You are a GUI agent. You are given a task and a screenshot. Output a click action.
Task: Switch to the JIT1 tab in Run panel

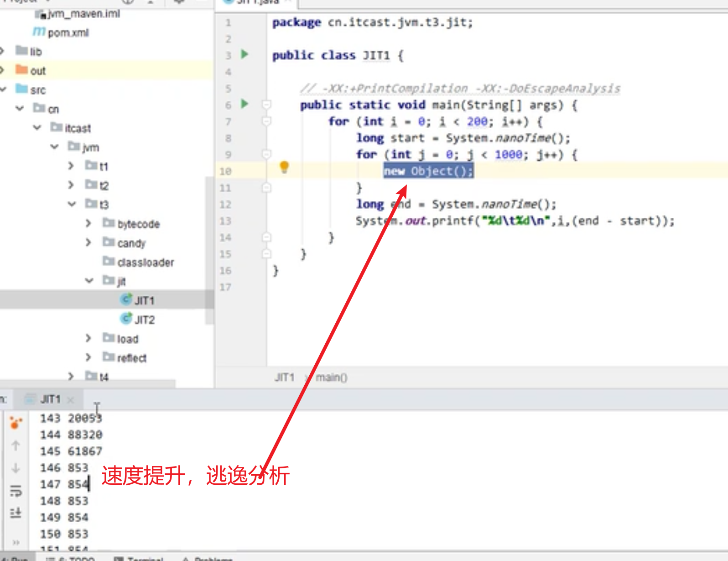(50, 399)
